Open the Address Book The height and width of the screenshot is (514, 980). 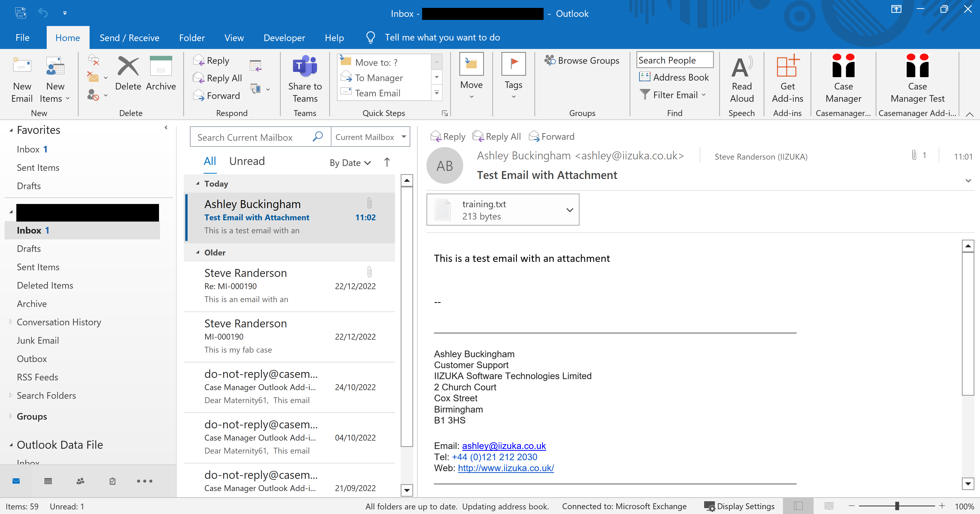tap(674, 77)
